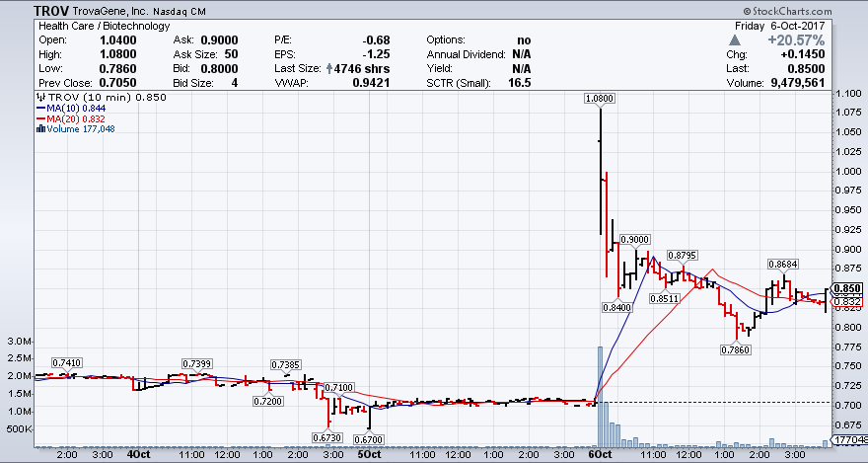Click the VWAP value 0.9421
This screenshot has width=868, height=463.
point(368,83)
